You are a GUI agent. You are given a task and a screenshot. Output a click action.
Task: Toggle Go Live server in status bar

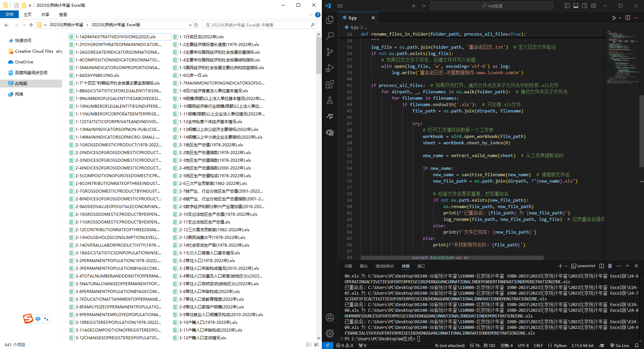click(620, 345)
